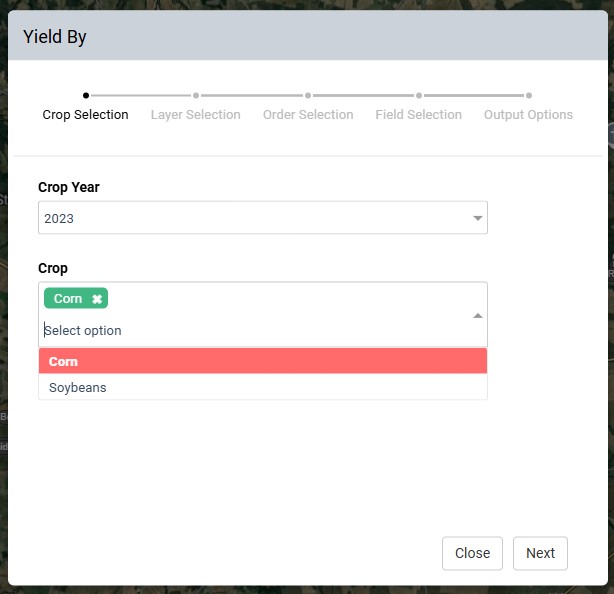Click the Output Options step dot

click(x=529, y=95)
